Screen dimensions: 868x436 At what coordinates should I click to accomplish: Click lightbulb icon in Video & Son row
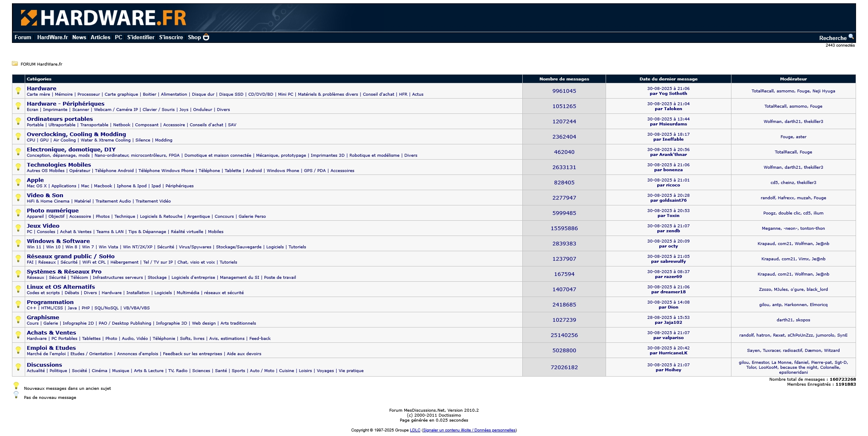coord(18,198)
